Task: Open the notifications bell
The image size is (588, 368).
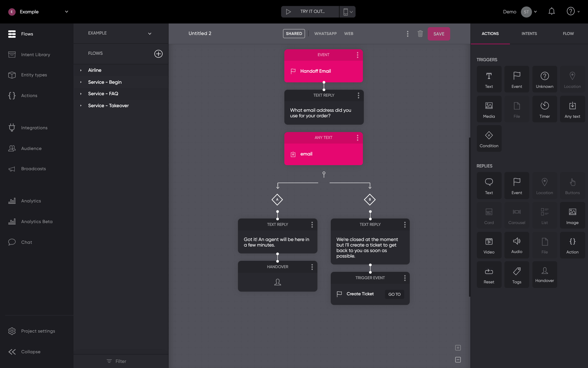Action: click(x=552, y=11)
